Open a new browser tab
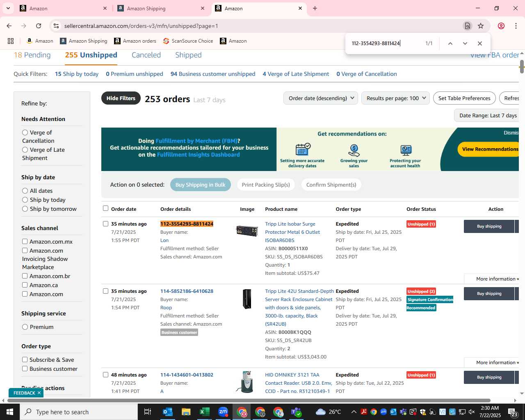Image resolution: width=525 pixels, height=420 pixels. 315,8
